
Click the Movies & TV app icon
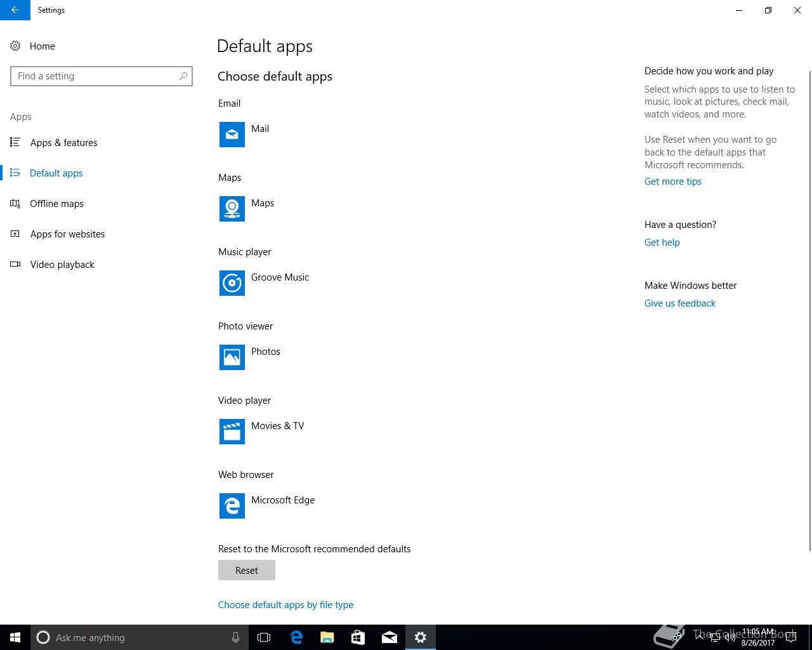coord(232,432)
